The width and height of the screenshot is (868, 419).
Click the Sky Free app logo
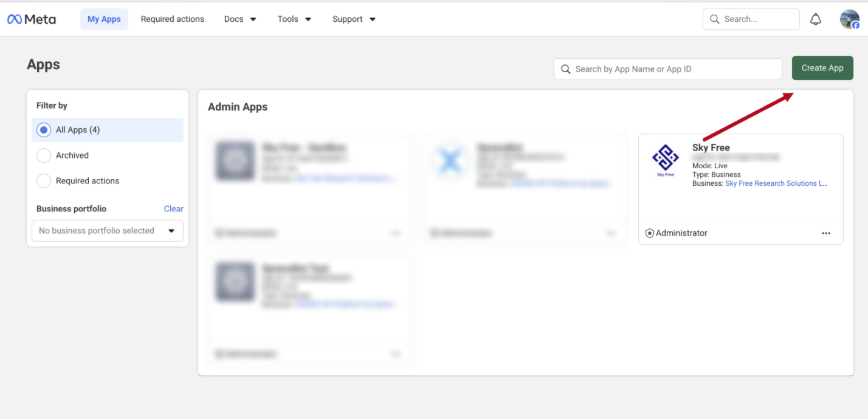pyautogui.click(x=666, y=160)
